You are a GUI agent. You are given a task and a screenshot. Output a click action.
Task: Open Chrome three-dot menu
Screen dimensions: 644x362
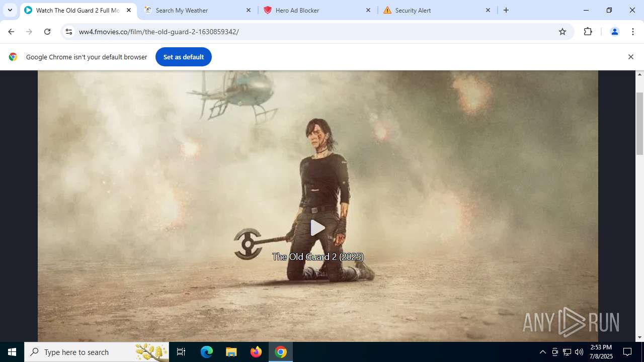tap(633, 32)
